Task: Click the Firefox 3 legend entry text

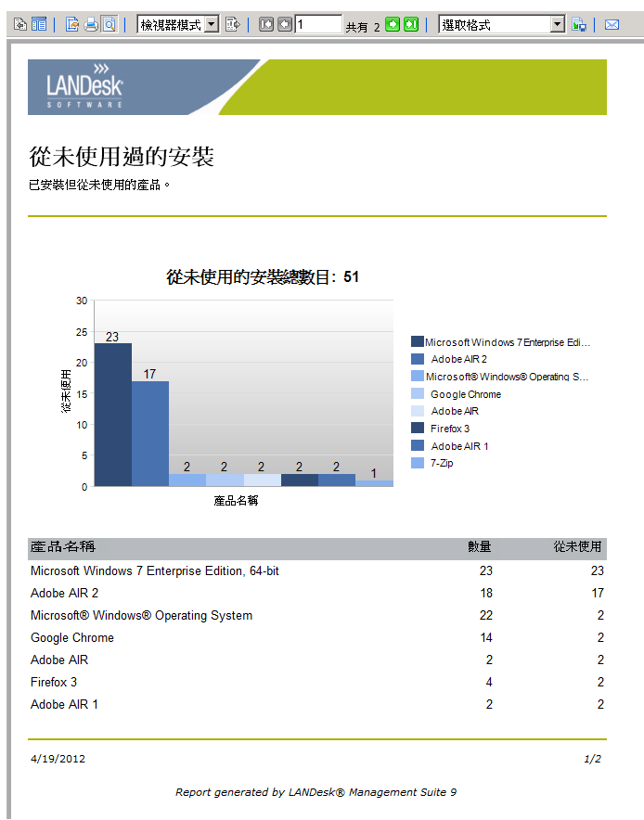Action: coord(450,429)
